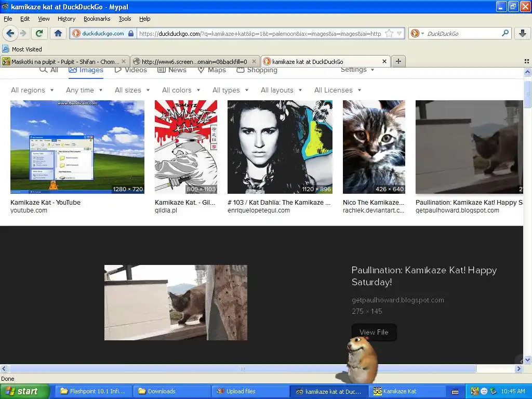Viewport: 532px width, 399px height.
Task: Open the URL history dropdown arrow
Action: pyautogui.click(x=400, y=33)
